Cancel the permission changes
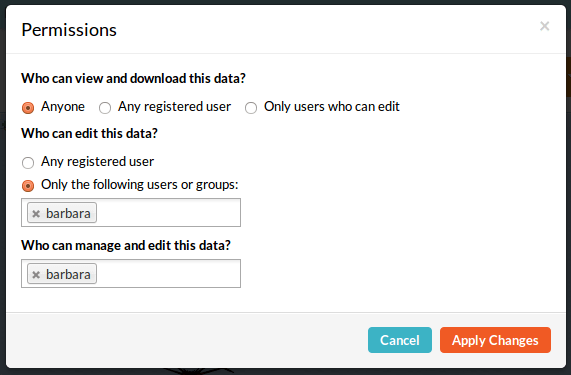Image resolution: width=571 pixels, height=375 pixels. click(400, 340)
